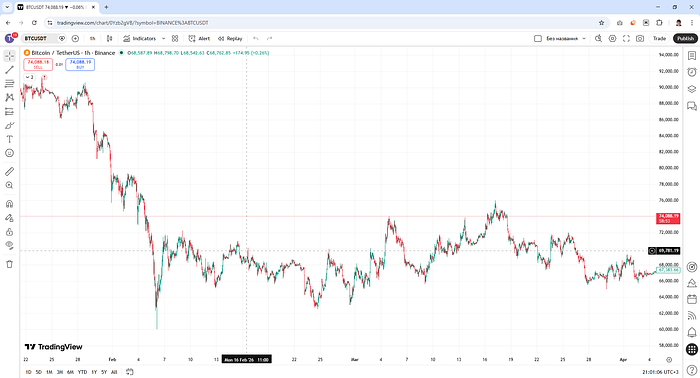Image resolution: width=700 pixels, height=378 pixels.
Task: Select the ruler measure tool
Action: [x=9, y=171]
